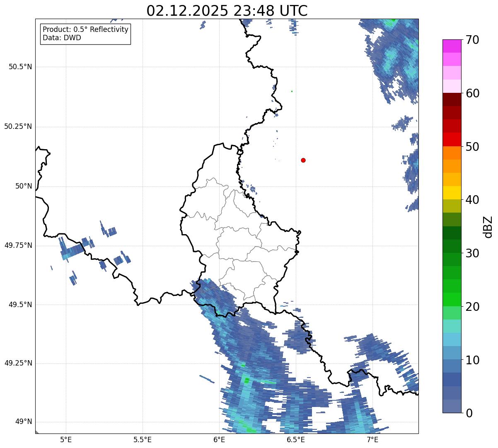Click the 5°E longitude label

pyautogui.click(x=66, y=439)
